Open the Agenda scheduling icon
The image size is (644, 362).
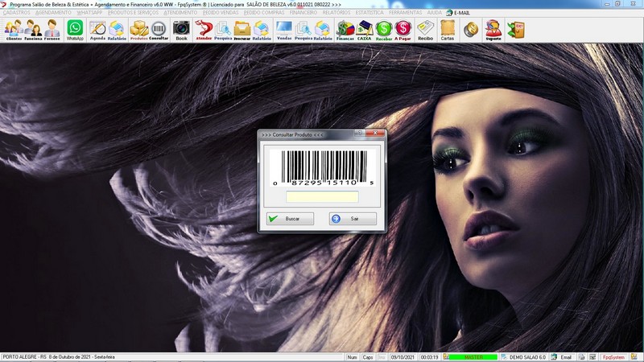(x=97, y=30)
